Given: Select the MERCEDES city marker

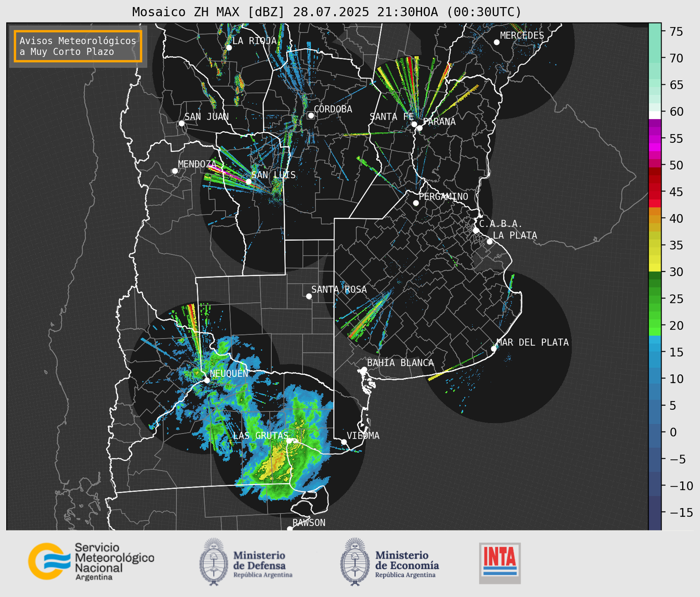Looking at the screenshot, I should [x=497, y=42].
